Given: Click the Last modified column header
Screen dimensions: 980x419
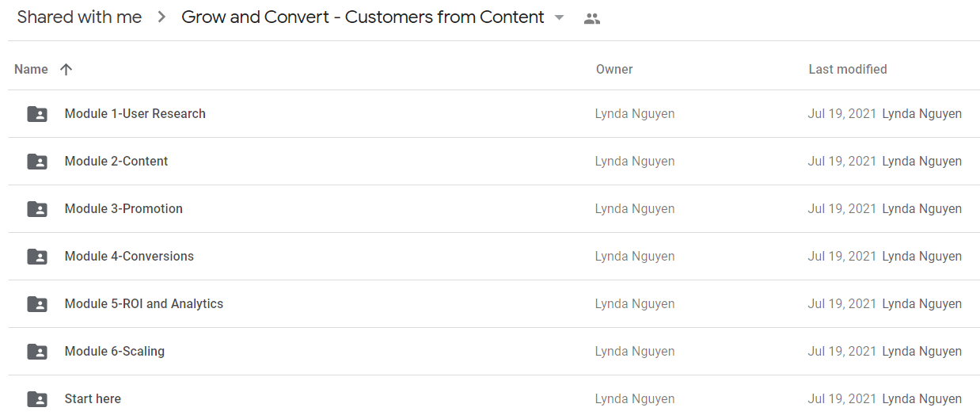Looking at the screenshot, I should coord(848,70).
